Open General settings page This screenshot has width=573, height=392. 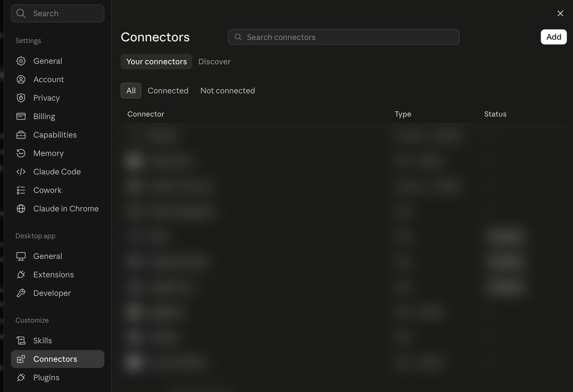58,61
